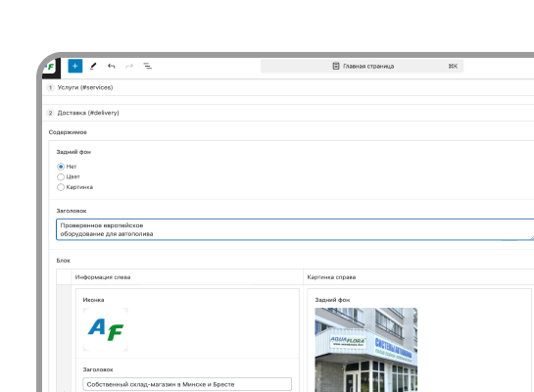Click the ⌘K shortcut in command bar

tap(453, 66)
